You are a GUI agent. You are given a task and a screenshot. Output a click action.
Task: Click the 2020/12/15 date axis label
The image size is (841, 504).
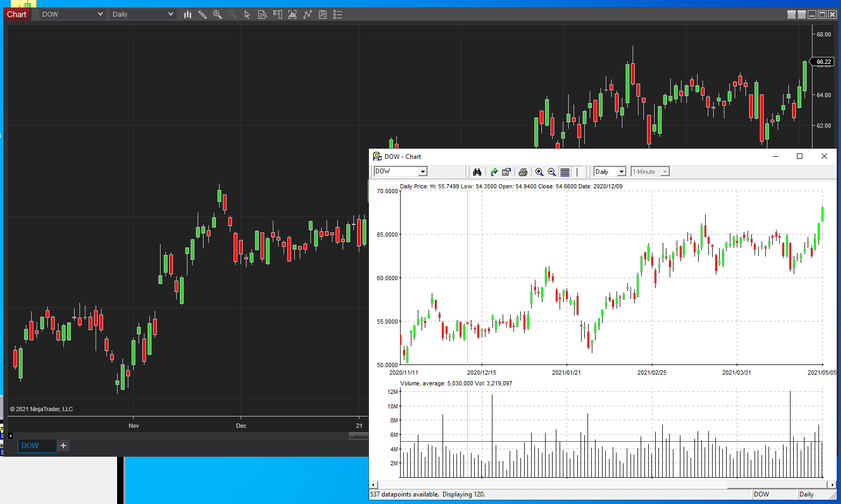(482, 372)
